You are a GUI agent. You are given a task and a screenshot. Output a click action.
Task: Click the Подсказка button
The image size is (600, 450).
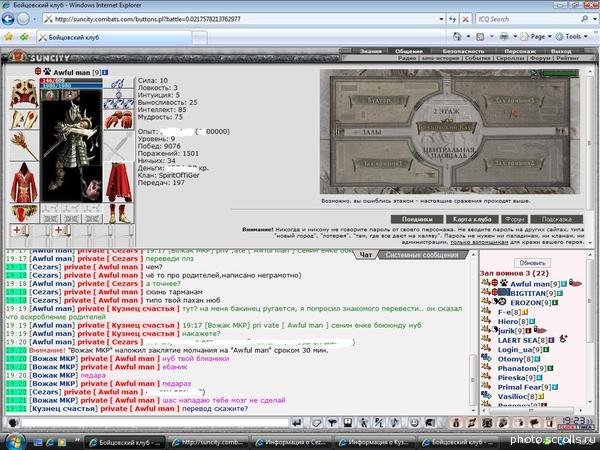coord(557,219)
